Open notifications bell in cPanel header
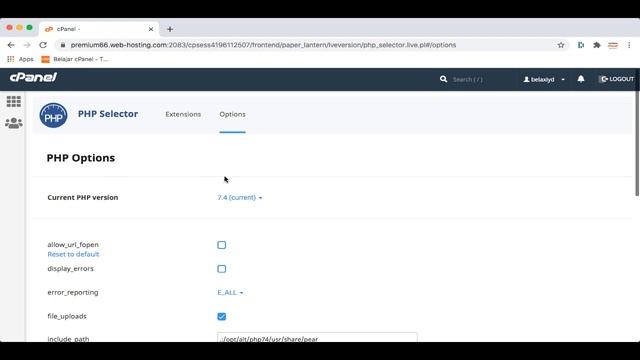This screenshot has width=640, height=360. 581,79
